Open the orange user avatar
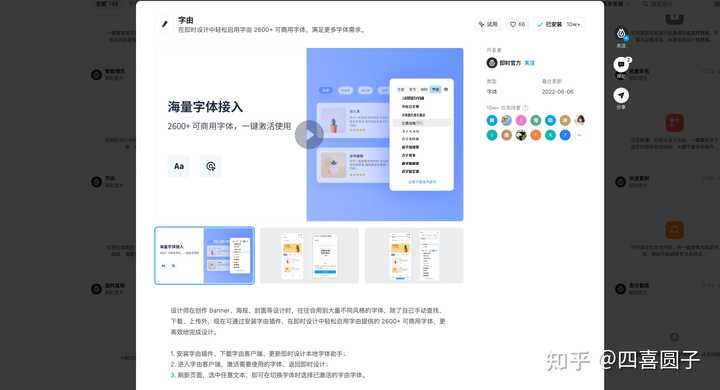Image resolution: width=720 pixels, height=390 pixels. tap(535, 135)
